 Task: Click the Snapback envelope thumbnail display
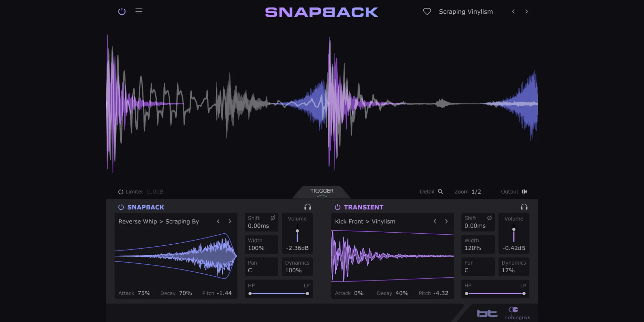click(175, 256)
